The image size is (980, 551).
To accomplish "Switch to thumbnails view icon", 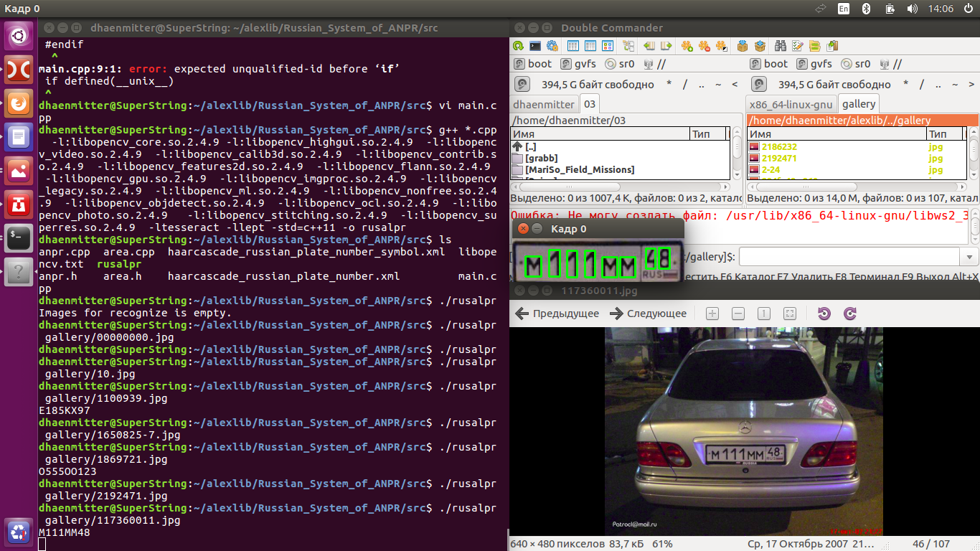I will pyautogui.click(x=608, y=46).
